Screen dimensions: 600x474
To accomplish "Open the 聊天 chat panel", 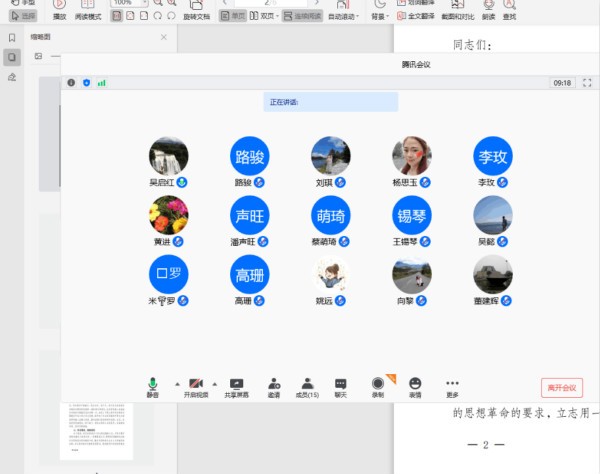I will tap(341, 385).
